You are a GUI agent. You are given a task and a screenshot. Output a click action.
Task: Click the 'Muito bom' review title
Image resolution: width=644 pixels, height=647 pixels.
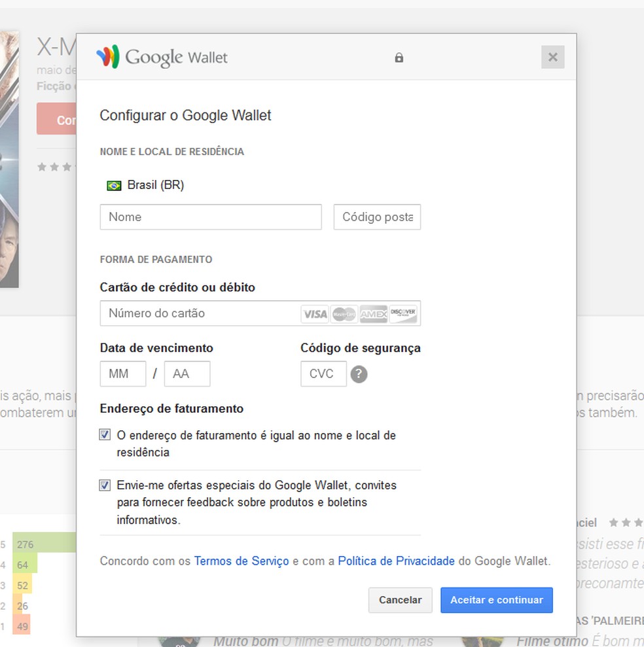click(x=246, y=641)
